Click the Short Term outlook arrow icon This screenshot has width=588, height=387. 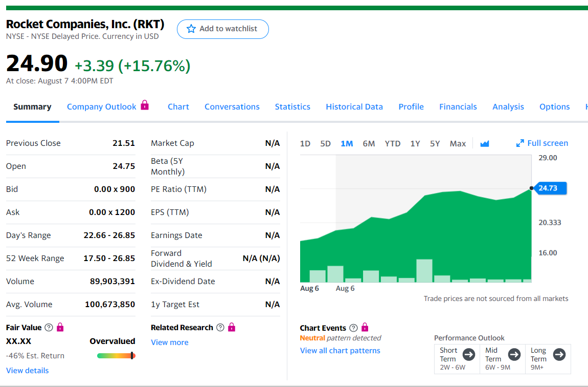click(x=469, y=354)
